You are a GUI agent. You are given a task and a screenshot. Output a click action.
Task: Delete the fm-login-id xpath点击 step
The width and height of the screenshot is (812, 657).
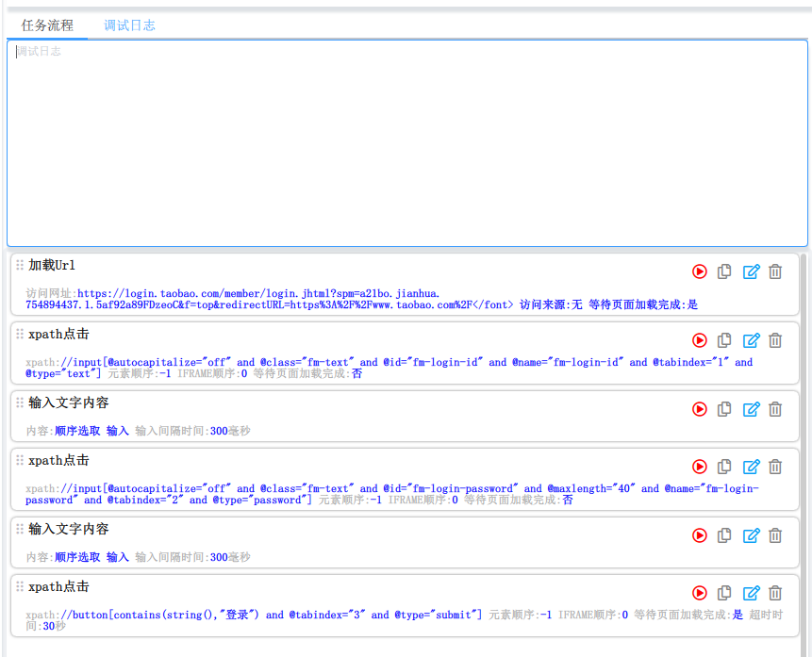(775, 340)
